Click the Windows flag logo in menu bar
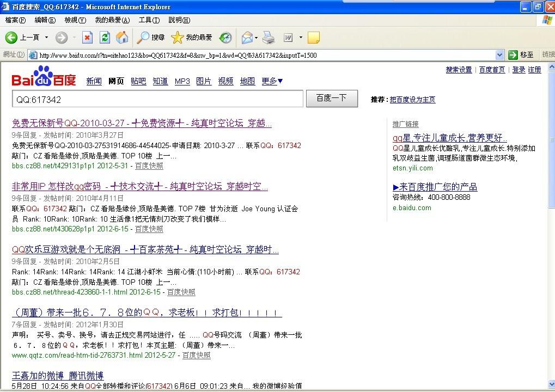Screen dimensions: 555x392 tap(548, 20)
